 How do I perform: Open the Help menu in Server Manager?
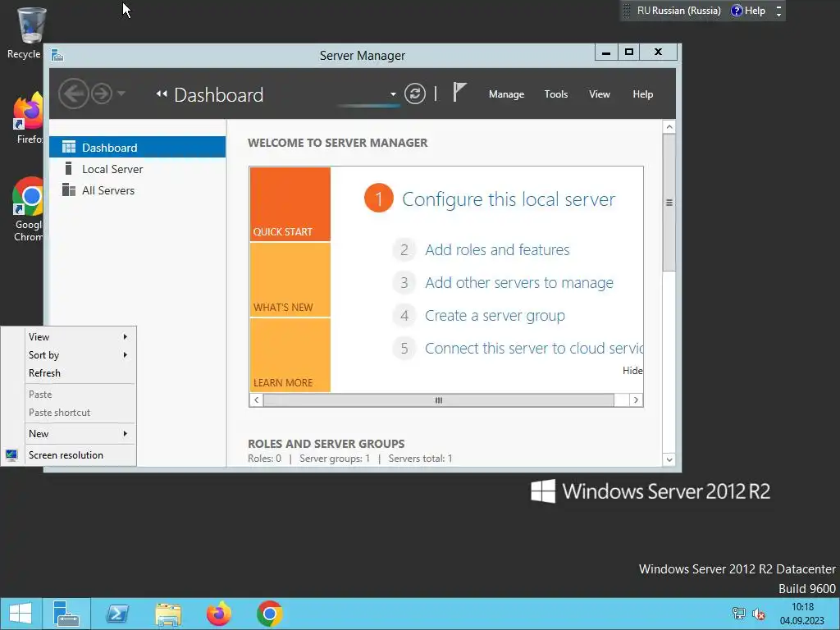[643, 94]
